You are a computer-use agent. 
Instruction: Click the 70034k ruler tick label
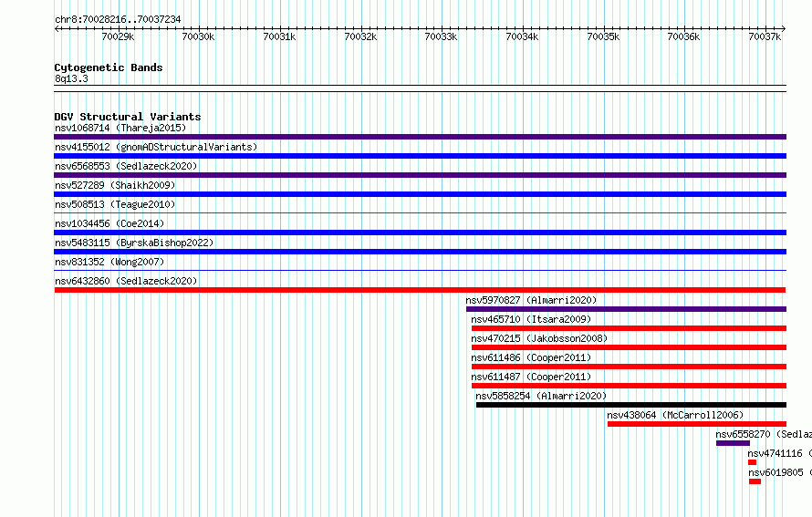coord(522,36)
